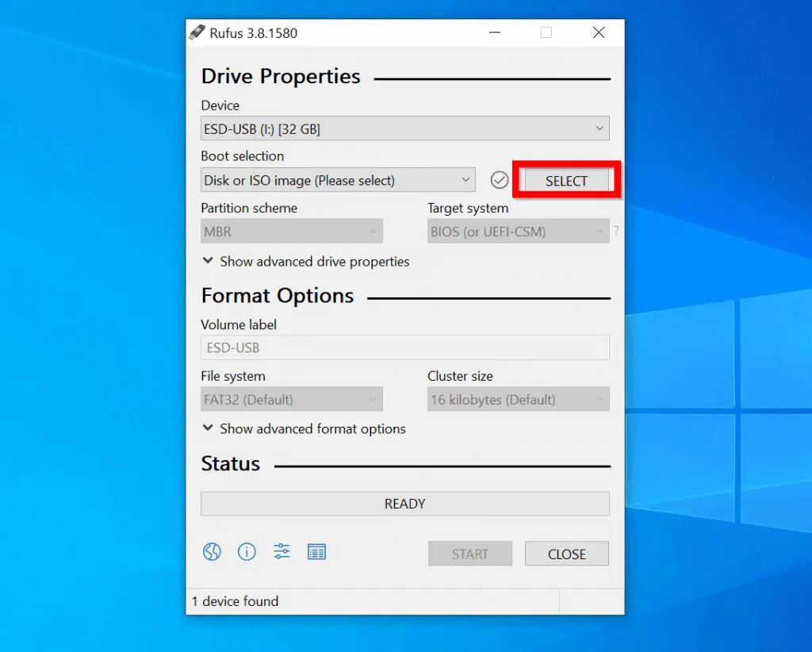812x652 pixels.
Task: Click the READY status progress bar
Action: tap(404, 504)
